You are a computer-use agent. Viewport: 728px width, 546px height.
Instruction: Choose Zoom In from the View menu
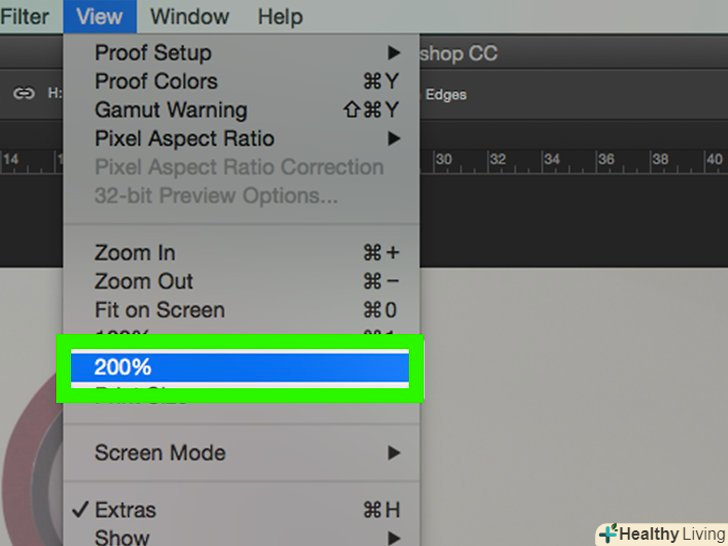[x=135, y=253]
